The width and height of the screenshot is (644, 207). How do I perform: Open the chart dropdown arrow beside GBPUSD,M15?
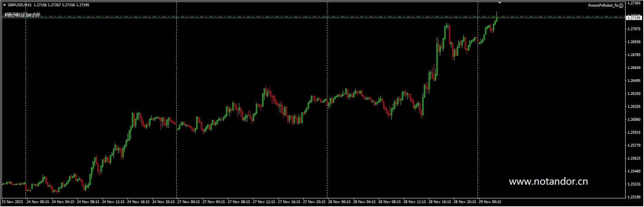(x=4, y=5)
